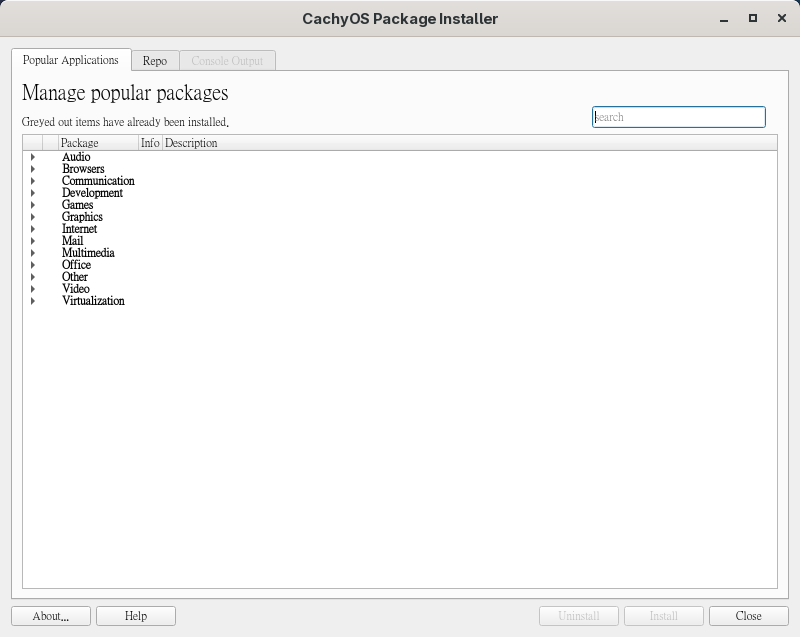The width and height of the screenshot is (800, 637).
Task: Expand the Development category arrow
Action: click(x=33, y=193)
